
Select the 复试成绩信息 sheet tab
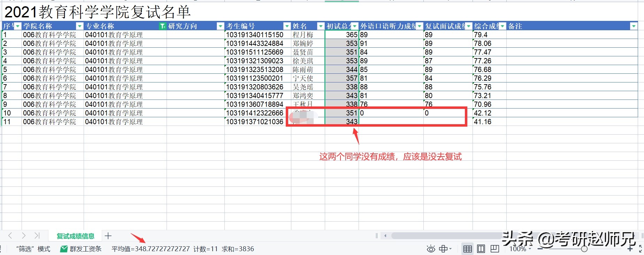[75, 236]
